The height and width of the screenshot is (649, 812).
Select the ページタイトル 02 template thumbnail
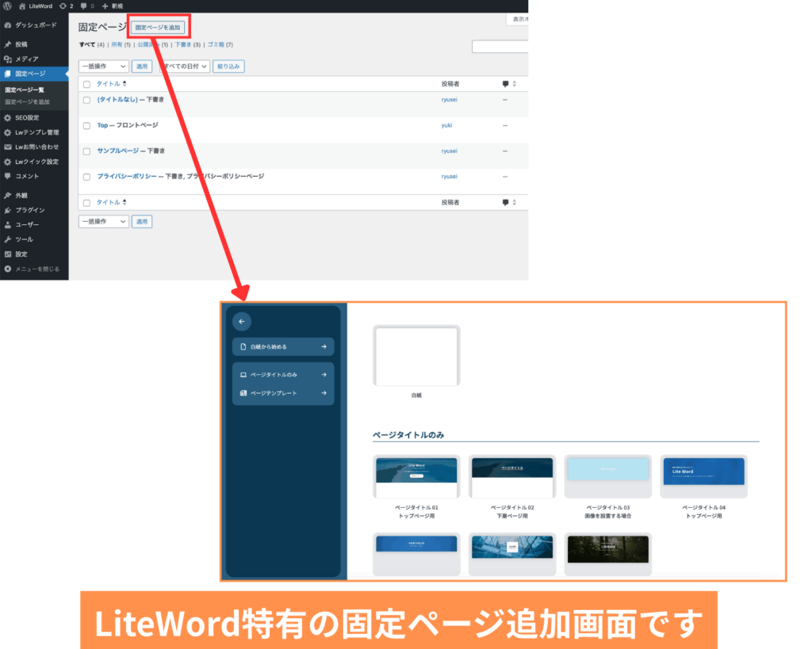coord(512,477)
